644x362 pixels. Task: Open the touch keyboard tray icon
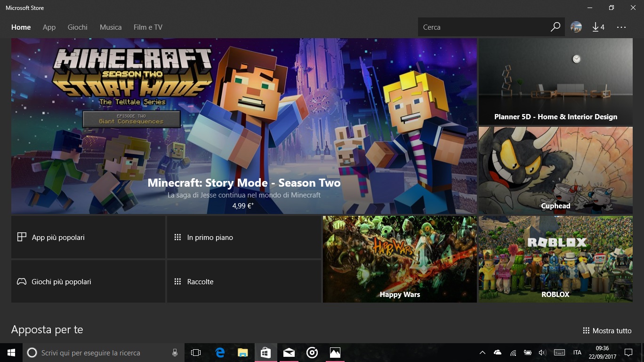click(560, 353)
